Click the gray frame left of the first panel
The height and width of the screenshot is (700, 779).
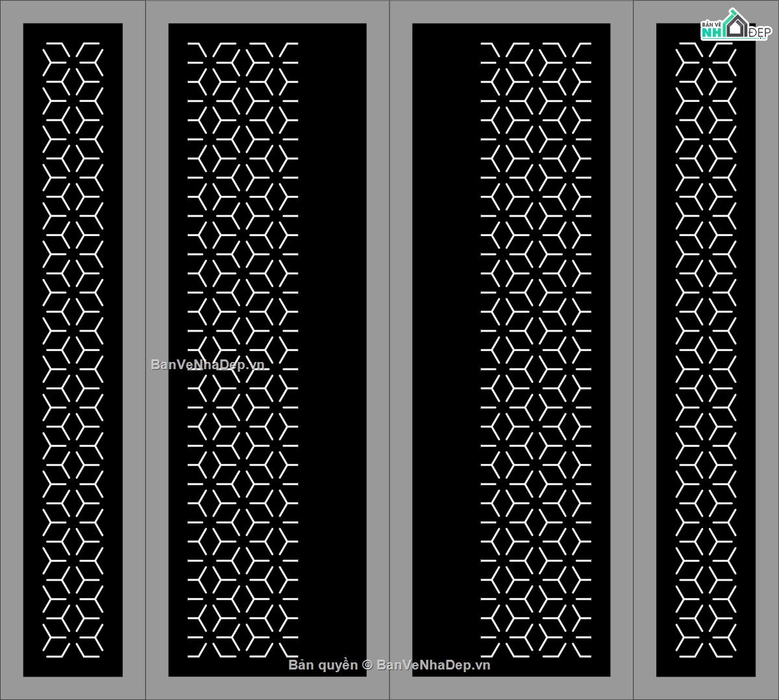click(x=12, y=350)
